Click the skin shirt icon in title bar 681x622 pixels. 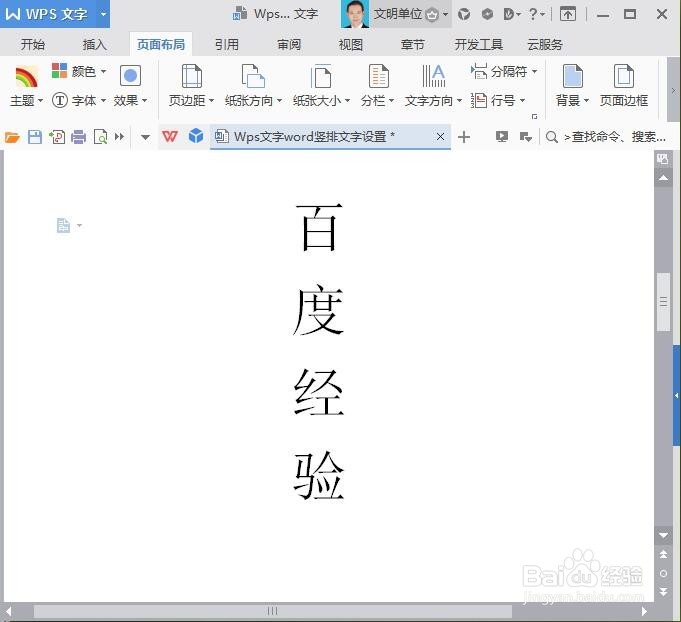464,14
